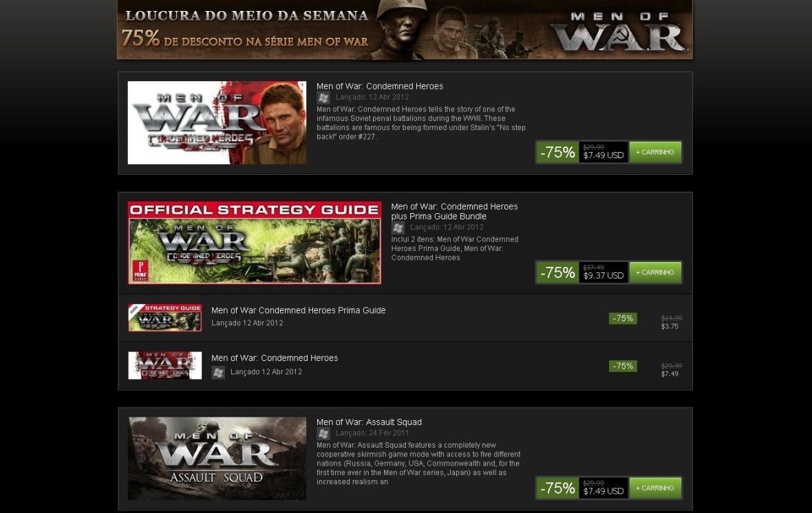
Task: Click Condemned Heroes large cover image
Action: (217, 122)
